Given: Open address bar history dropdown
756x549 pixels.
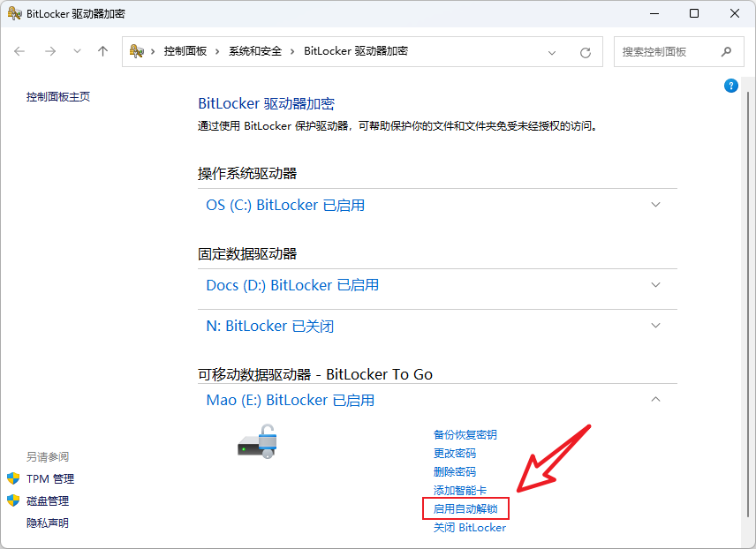Looking at the screenshot, I should point(552,52).
